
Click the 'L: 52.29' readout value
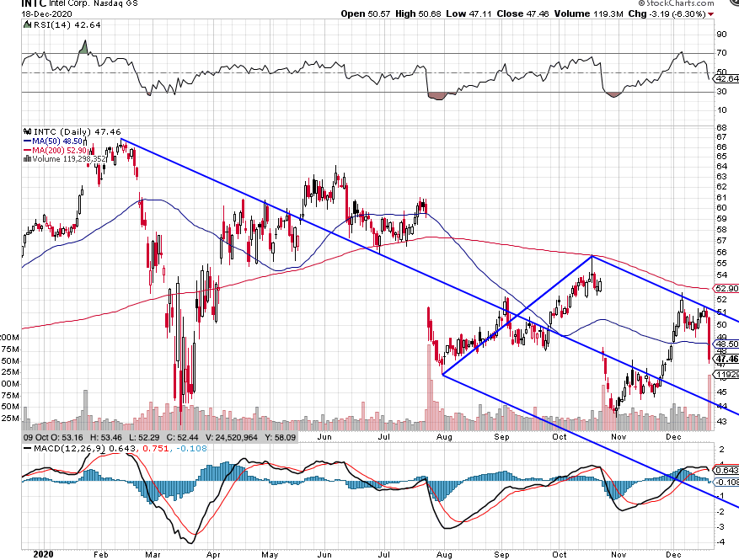[x=144, y=438]
